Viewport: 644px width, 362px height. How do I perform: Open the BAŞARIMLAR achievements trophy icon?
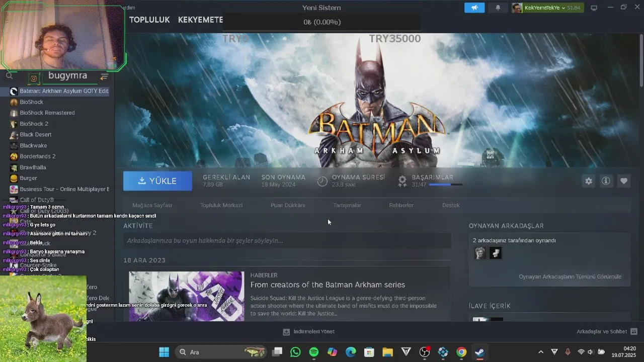[x=403, y=181]
